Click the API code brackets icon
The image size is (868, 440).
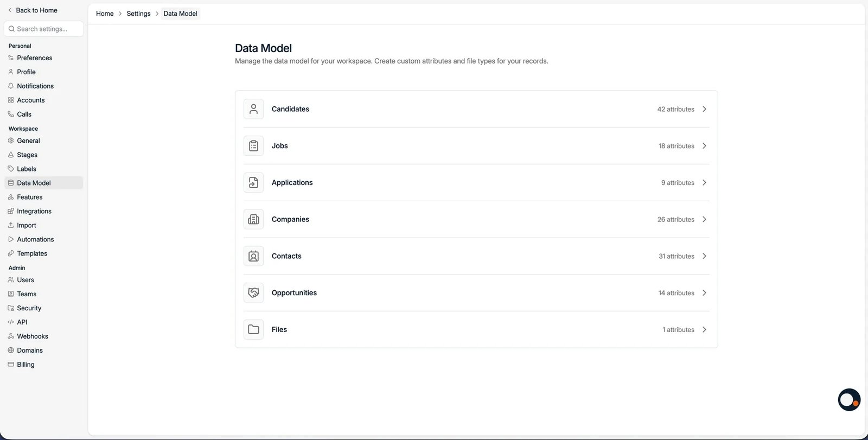pos(11,322)
